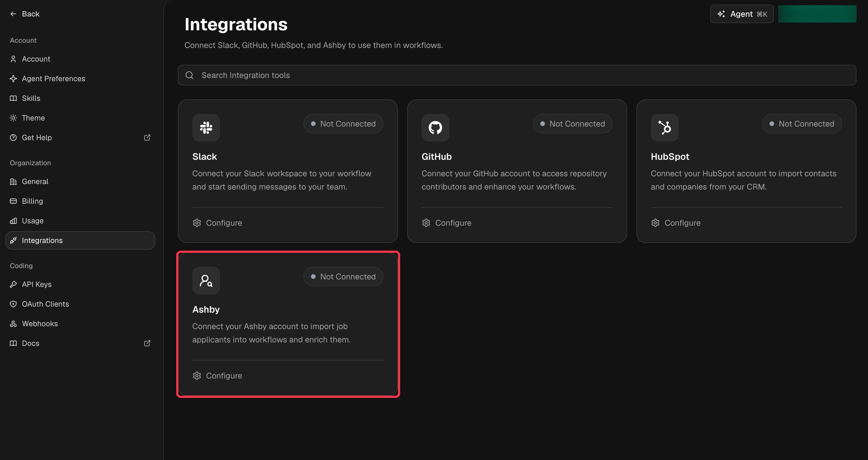Click the gear icon in GitHub card

[x=426, y=223]
